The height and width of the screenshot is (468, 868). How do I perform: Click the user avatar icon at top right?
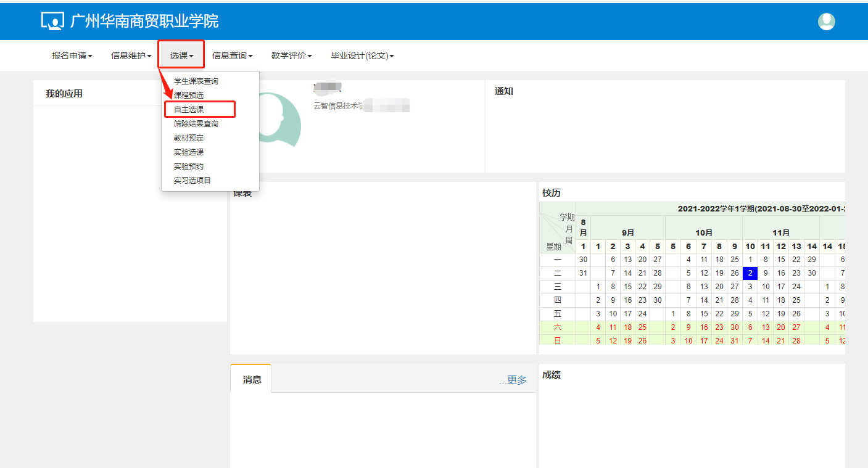pos(826,22)
